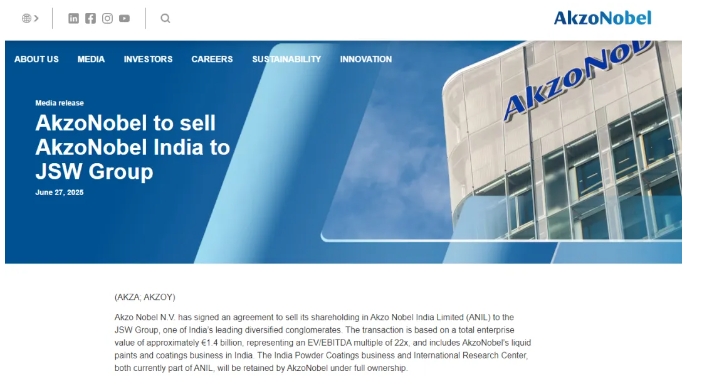This screenshot has width=711, height=387.
Task: Click the (AKZA; AKZOY) ticker text
Action: pyautogui.click(x=145, y=297)
